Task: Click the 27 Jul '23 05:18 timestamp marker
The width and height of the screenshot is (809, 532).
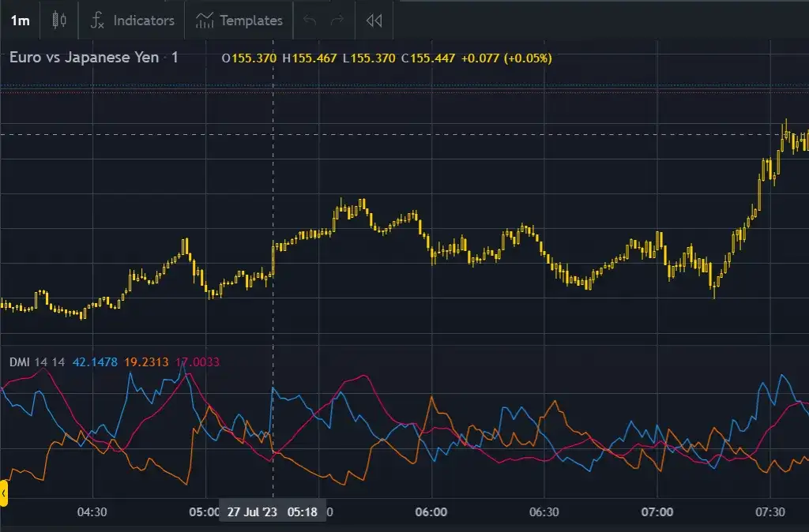Action: [x=273, y=511]
